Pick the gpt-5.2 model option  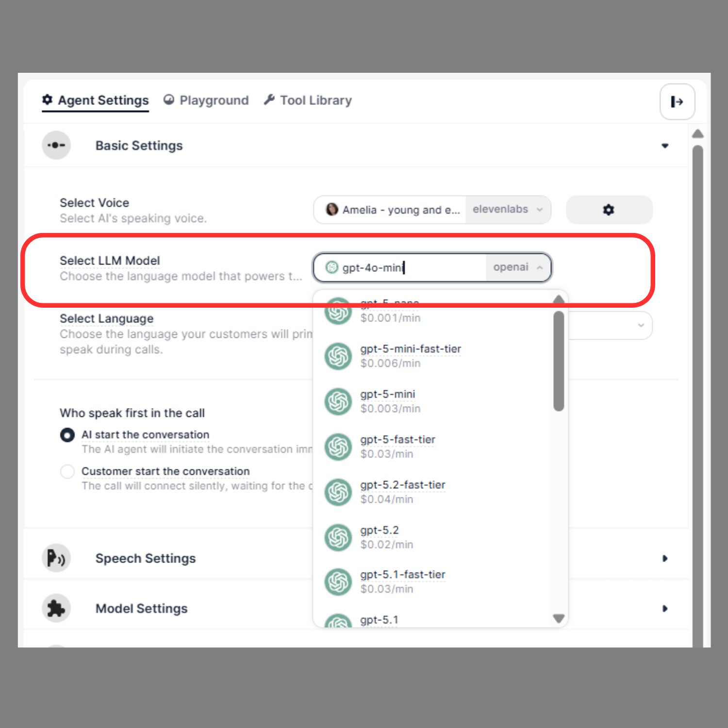(x=432, y=537)
